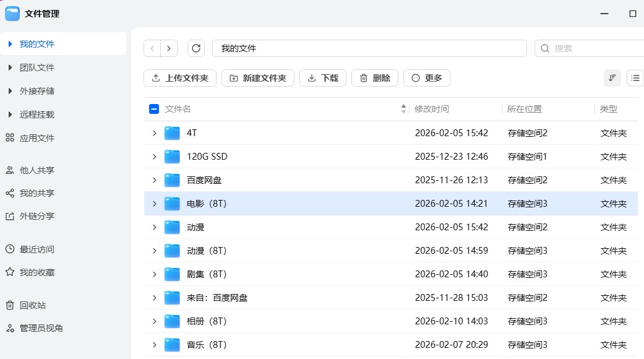Click the 下载 button
Screen dimensions: 644x359
(x=323, y=78)
